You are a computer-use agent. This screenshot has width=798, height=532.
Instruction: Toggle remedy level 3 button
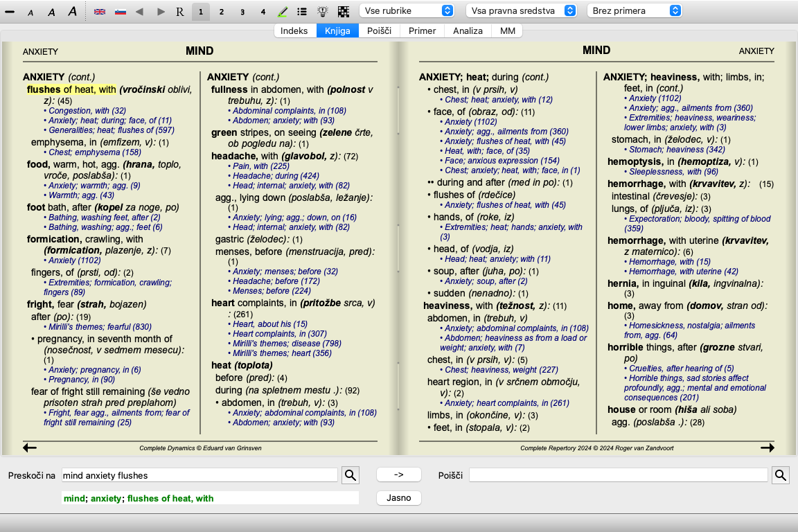click(x=242, y=12)
